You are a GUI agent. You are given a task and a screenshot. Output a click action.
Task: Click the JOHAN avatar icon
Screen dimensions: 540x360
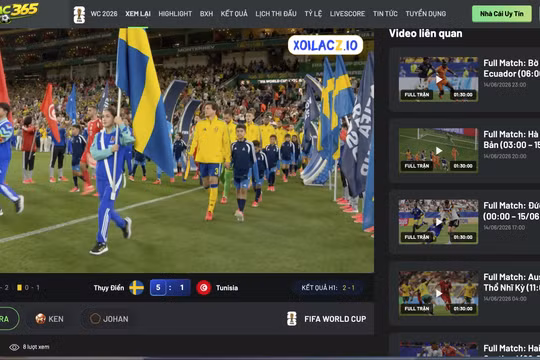pyautogui.click(x=95, y=319)
